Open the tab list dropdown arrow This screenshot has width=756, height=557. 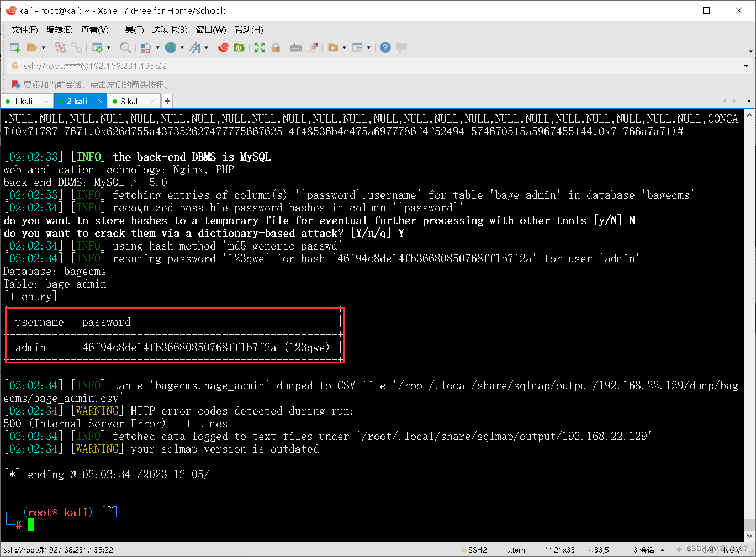(749, 101)
